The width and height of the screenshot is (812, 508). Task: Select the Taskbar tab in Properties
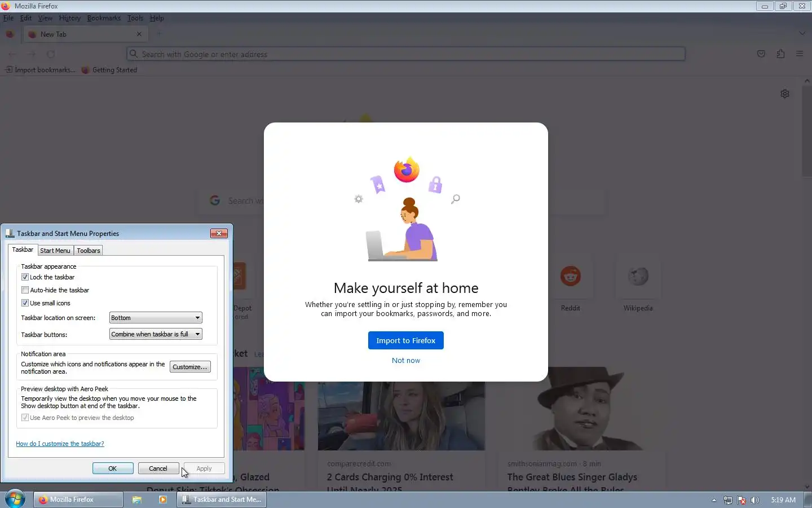point(23,249)
